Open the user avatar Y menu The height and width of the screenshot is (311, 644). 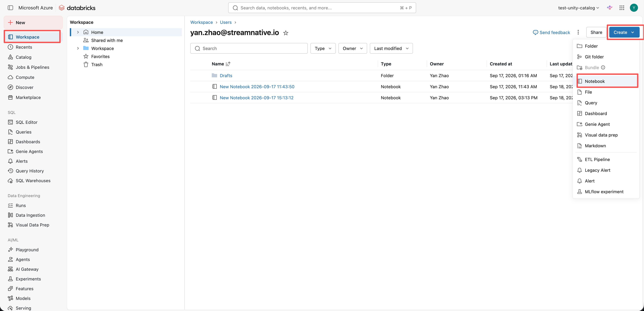(634, 8)
